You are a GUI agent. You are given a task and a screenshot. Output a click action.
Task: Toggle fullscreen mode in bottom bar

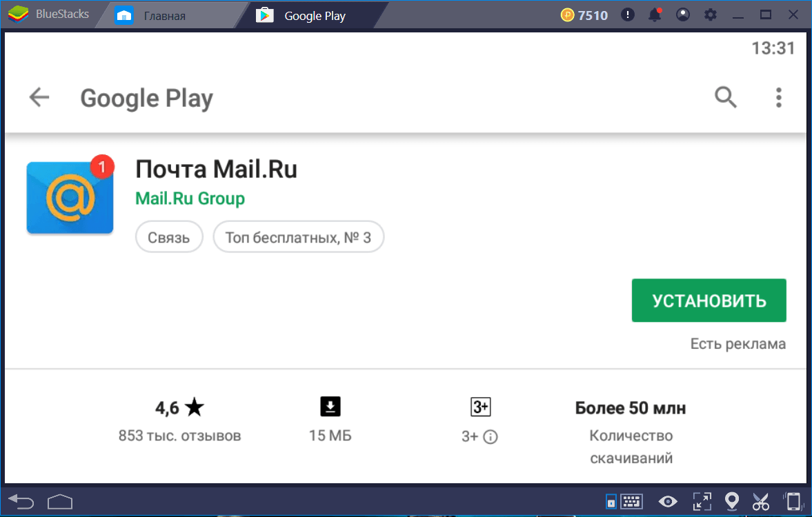(x=702, y=501)
